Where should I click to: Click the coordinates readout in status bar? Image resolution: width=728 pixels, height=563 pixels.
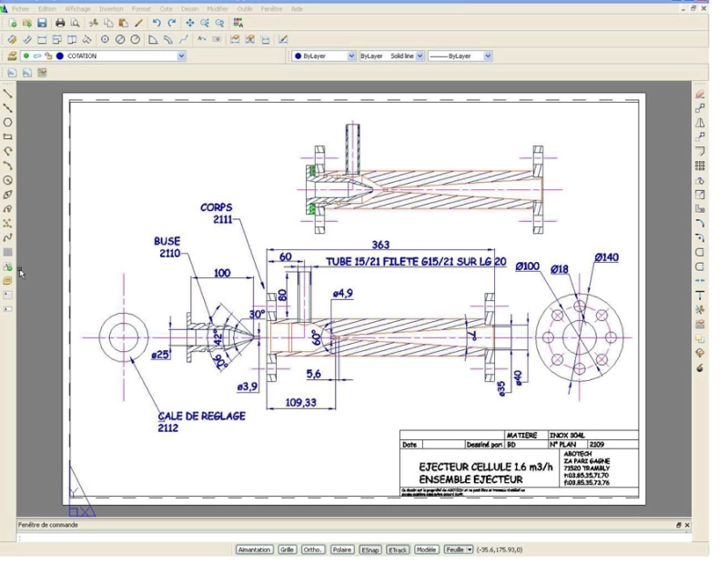coord(500,549)
